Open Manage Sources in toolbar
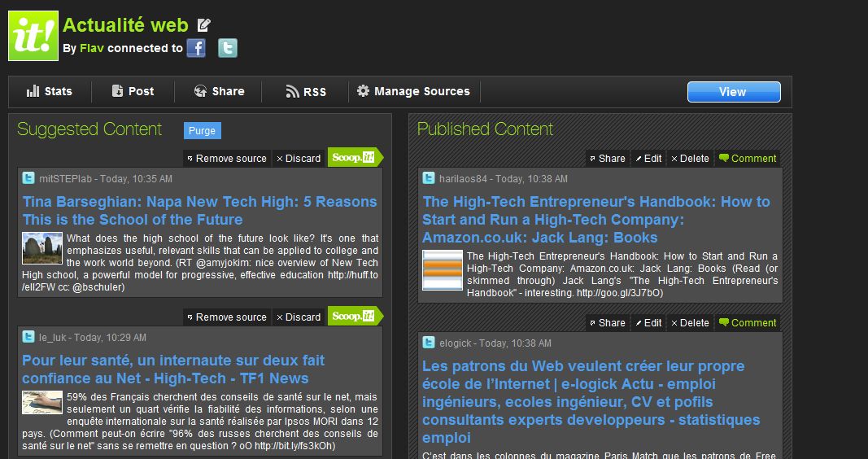The image size is (868, 459). [413, 91]
